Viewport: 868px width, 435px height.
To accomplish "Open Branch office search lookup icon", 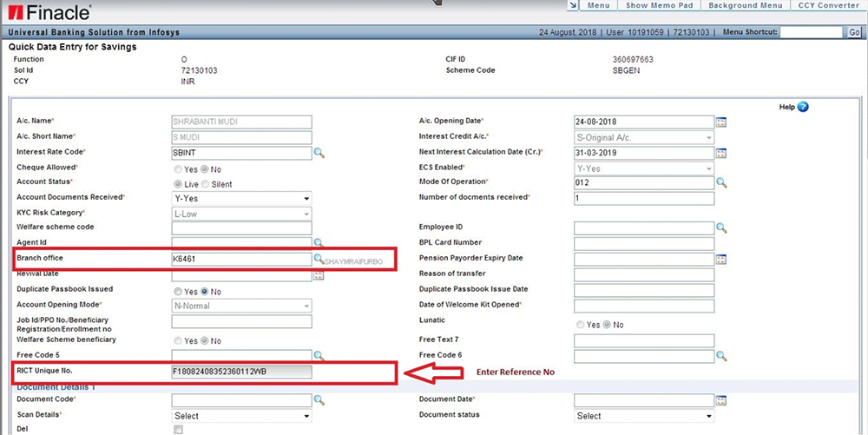I will point(319,259).
